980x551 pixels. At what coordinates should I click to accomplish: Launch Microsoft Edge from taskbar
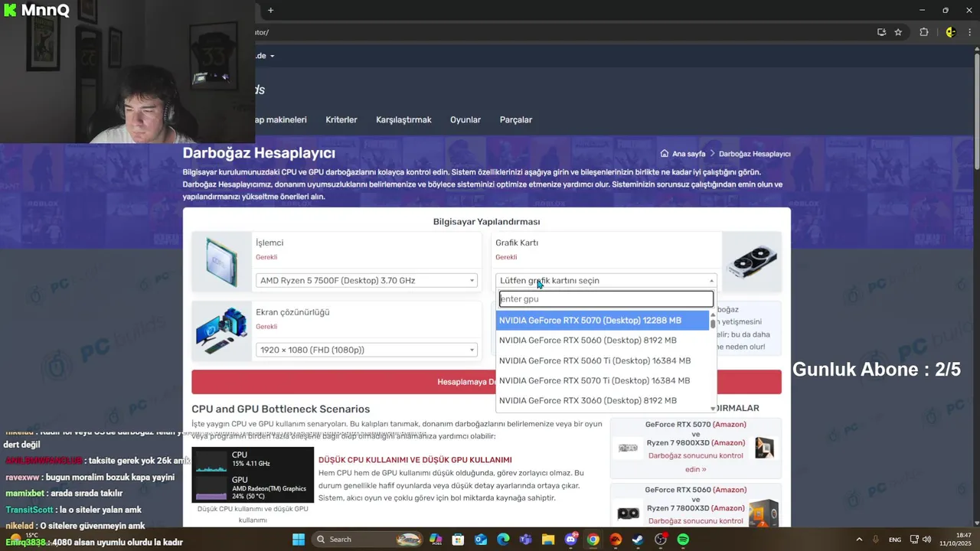[503, 540]
